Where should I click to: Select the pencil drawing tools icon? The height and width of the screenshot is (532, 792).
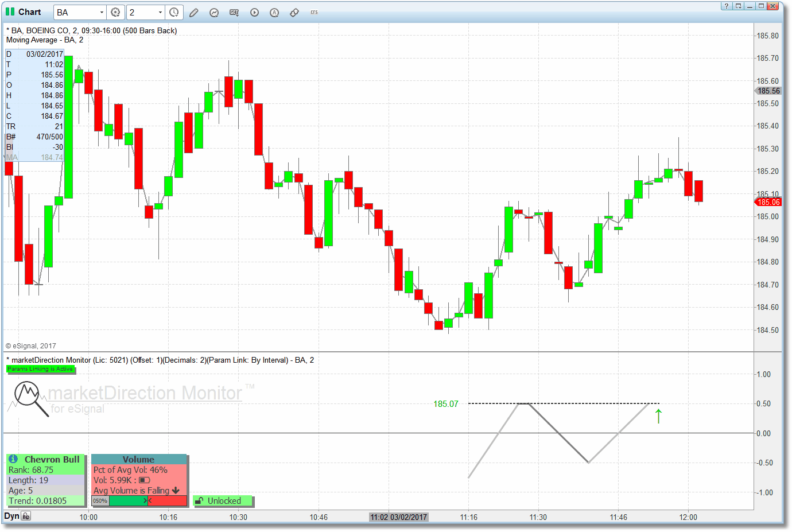pyautogui.click(x=194, y=12)
